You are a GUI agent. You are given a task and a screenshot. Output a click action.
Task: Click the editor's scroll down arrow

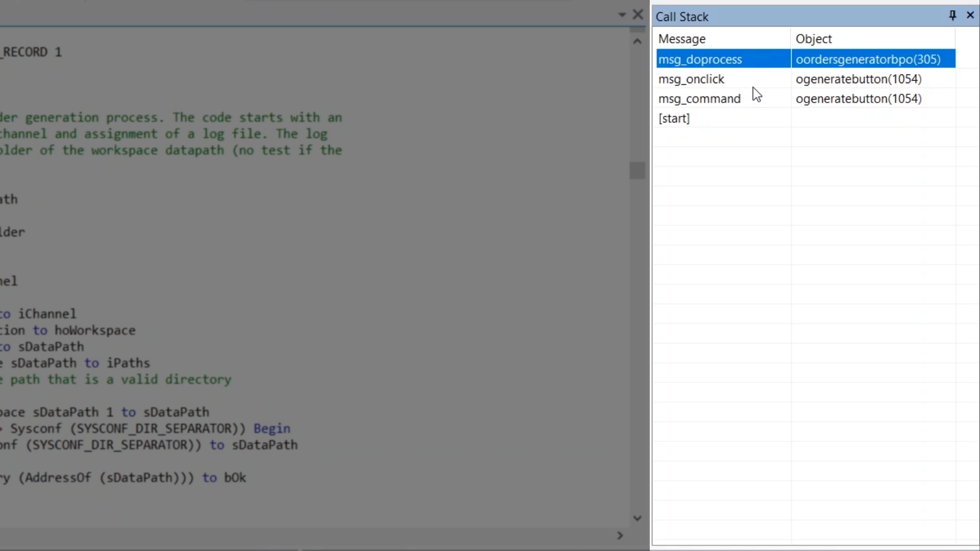coord(637,518)
